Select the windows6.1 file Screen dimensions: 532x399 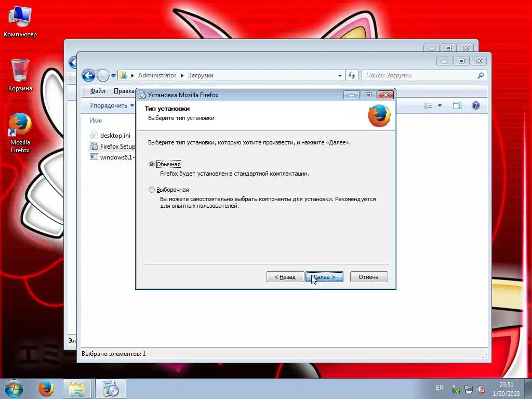click(117, 157)
